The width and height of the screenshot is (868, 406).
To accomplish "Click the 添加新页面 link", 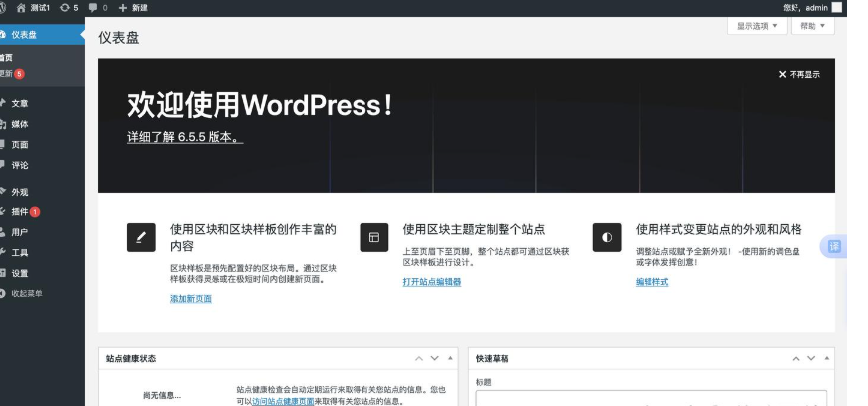I will pos(191,298).
